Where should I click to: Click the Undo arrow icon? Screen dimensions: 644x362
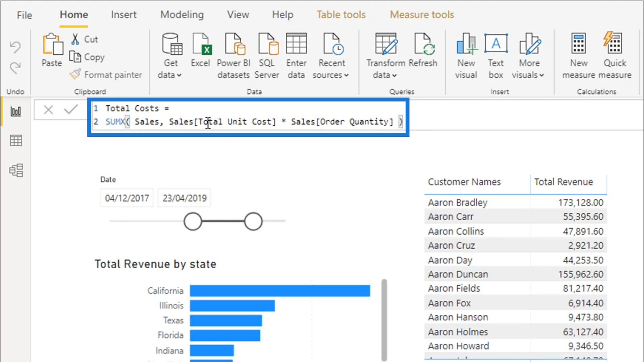pos(15,47)
